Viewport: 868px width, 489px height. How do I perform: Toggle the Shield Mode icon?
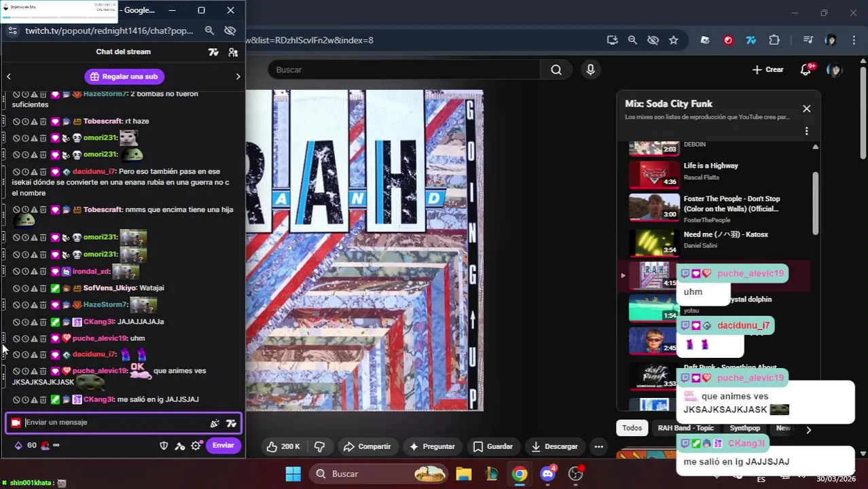pyautogui.click(x=163, y=446)
